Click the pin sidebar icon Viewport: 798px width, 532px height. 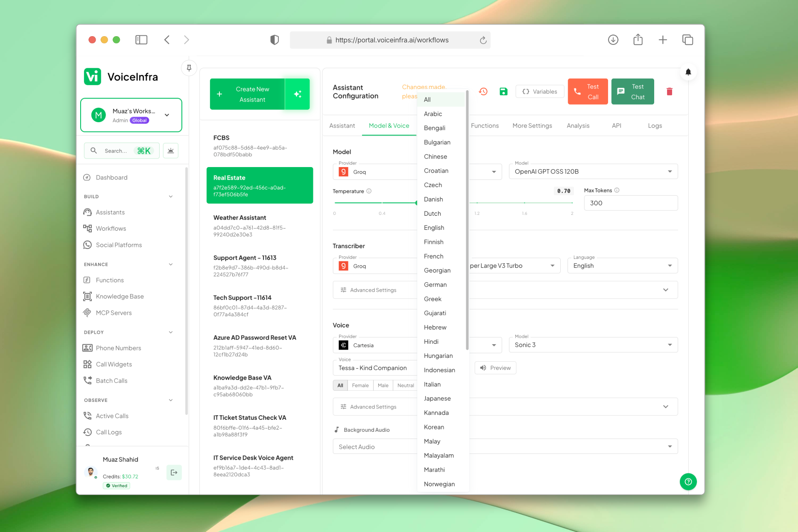[189, 68]
